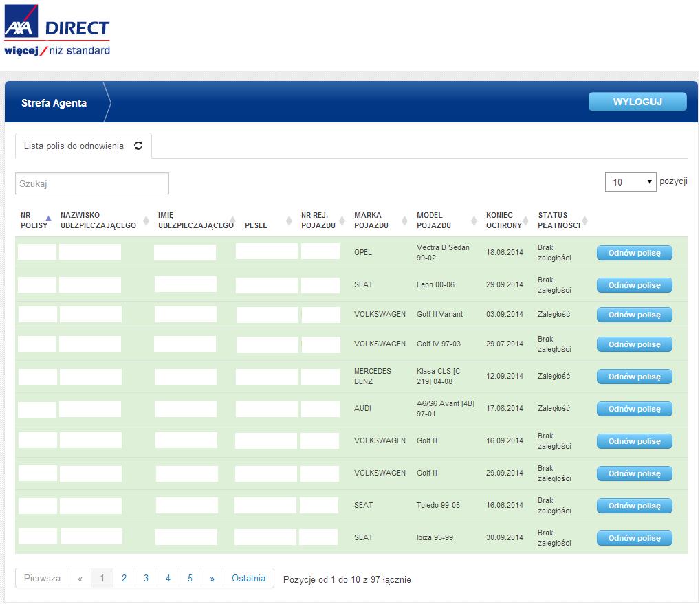Go to pagination page 4

(x=168, y=578)
